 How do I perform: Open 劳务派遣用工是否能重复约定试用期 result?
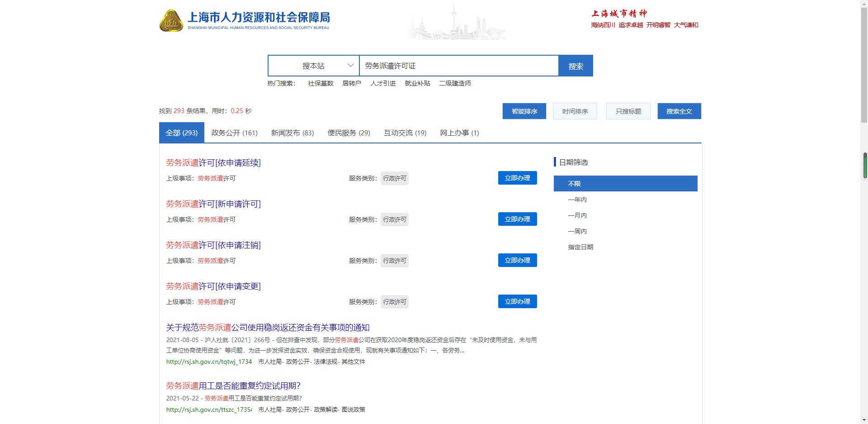[233, 386]
